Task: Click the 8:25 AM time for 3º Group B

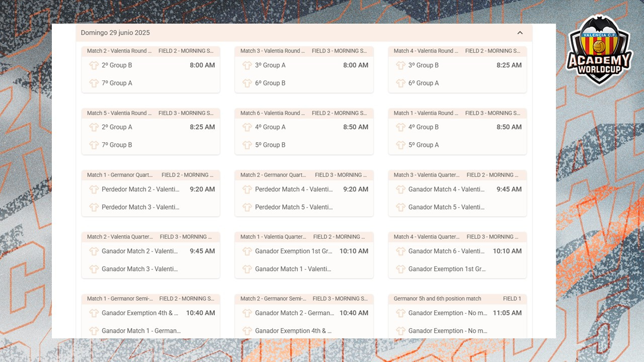Action: point(509,65)
